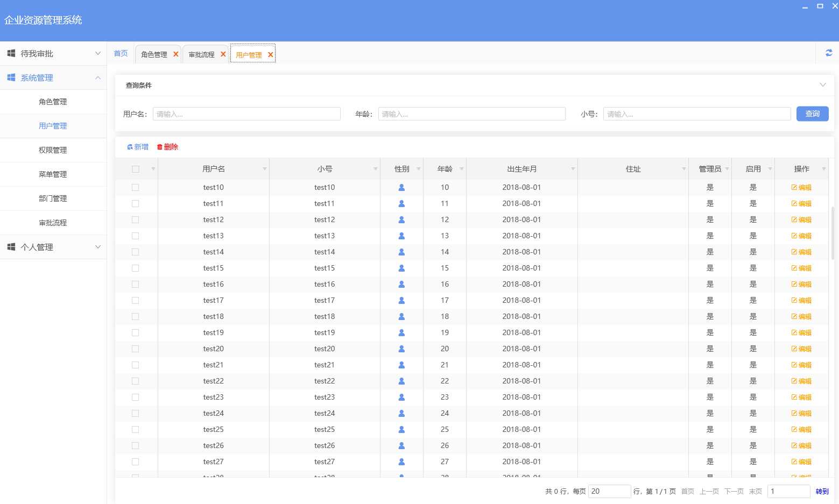The width and height of the screenshot is (839, 504).
Task: Toggle the select-all checkbox in table header
Action: pos(136,169)
